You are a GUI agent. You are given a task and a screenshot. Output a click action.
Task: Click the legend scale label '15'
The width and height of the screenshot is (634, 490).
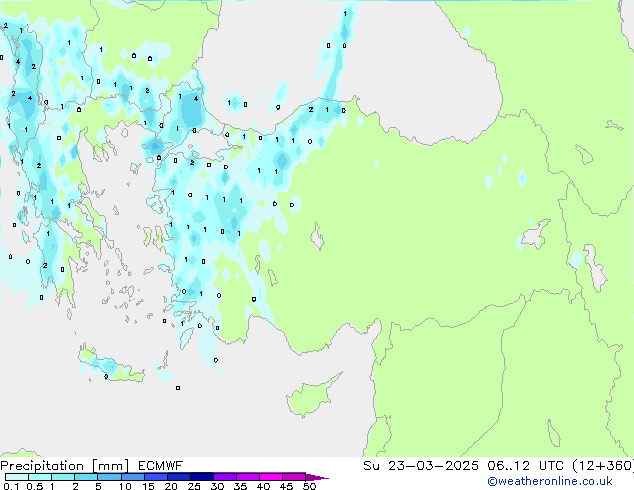click(148, 486)
